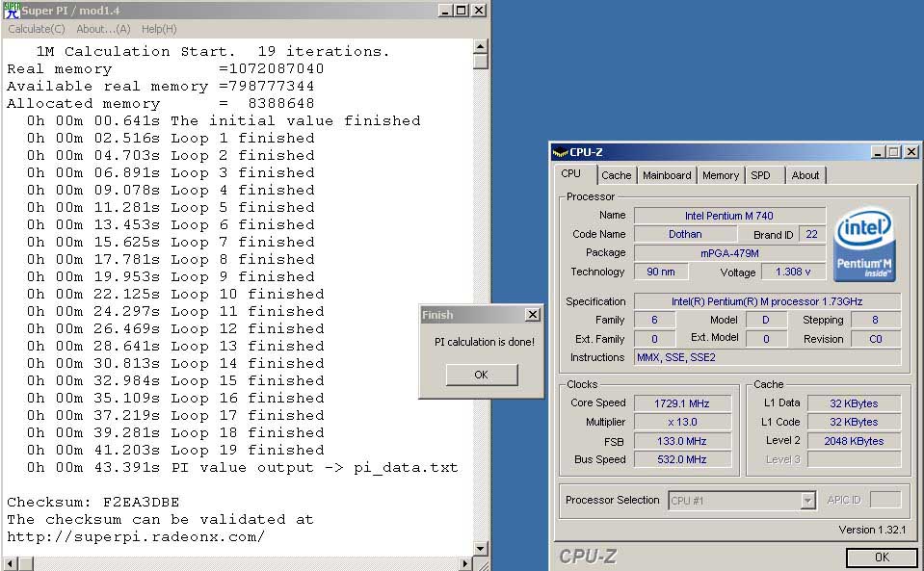Open the Calculate(C) menu
Image resolution: width=924 pixels, height=571 pixels.
coord(37,29)
